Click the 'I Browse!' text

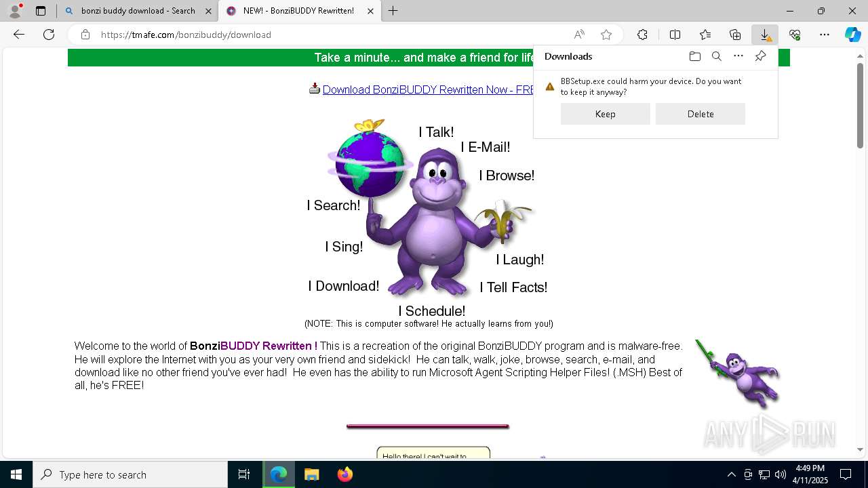coord(507,176)
